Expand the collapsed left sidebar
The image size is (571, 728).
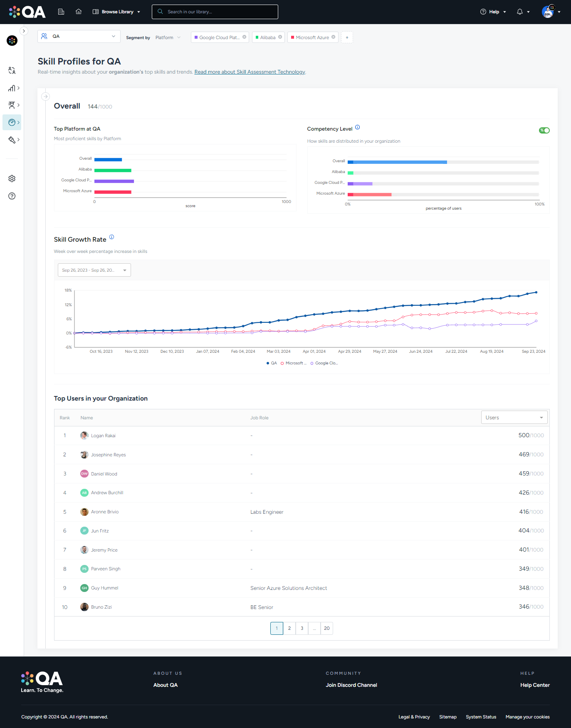(x=24, y=31)
